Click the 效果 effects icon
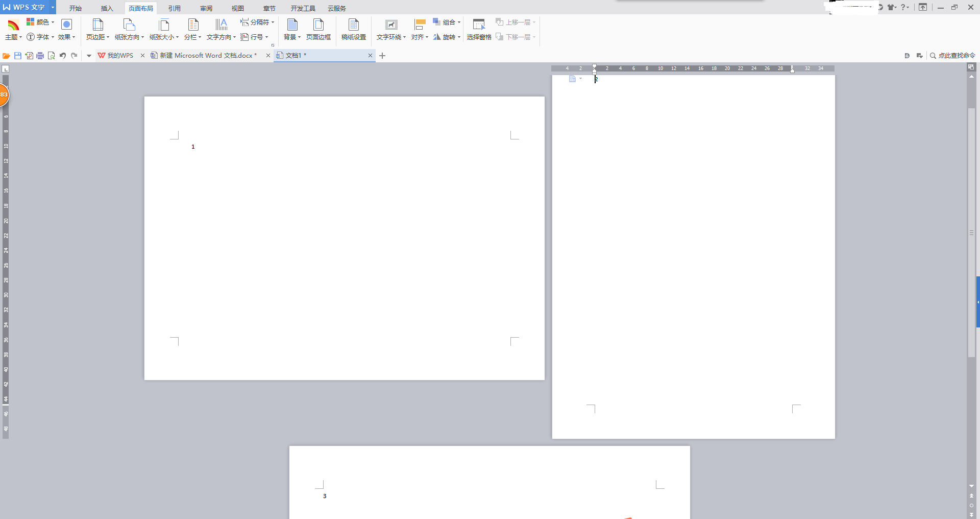The height and width of the screenshot is (519, 980). click(x=66, y=25)
